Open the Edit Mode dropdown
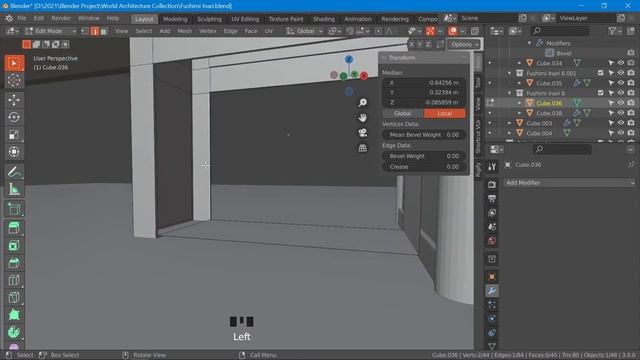The image size is (640, 360). pyautogui.click(x=51, y=31)
